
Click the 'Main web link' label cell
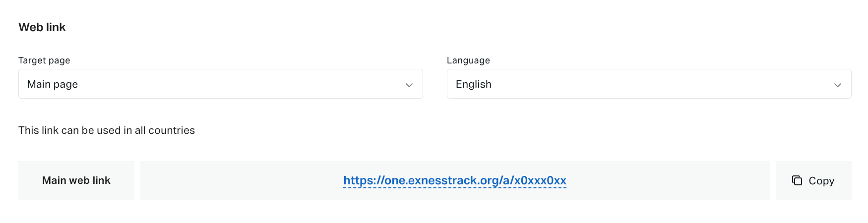[x=76, y=180]
